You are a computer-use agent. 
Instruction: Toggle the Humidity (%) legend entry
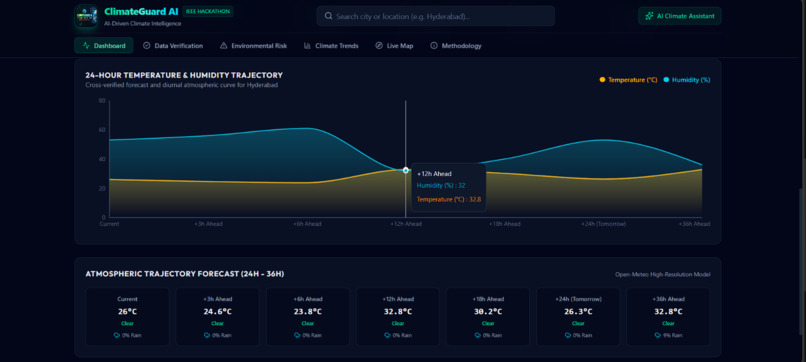pyautogui.click(x=687, y=80)
